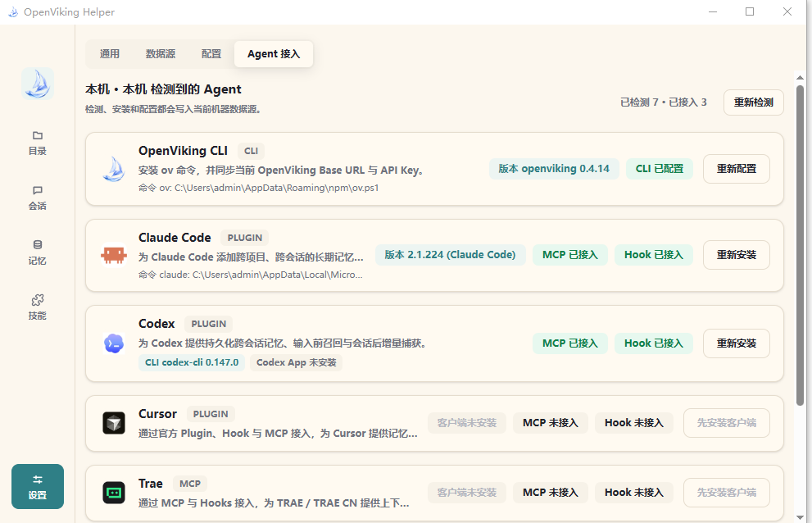Click Claude Code's MCP 已接入 badge
The width and height of the screenshot is (812, 523).
[570, 255]
